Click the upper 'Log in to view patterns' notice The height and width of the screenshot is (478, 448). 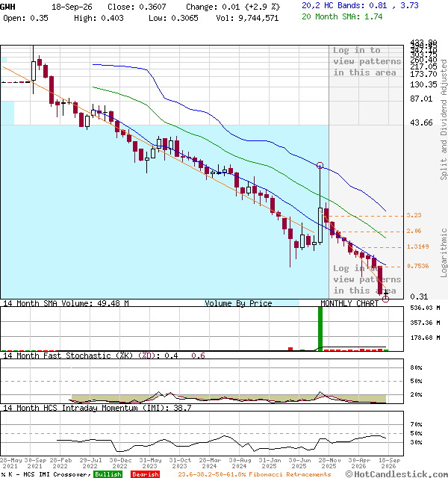tap(367, 61)
